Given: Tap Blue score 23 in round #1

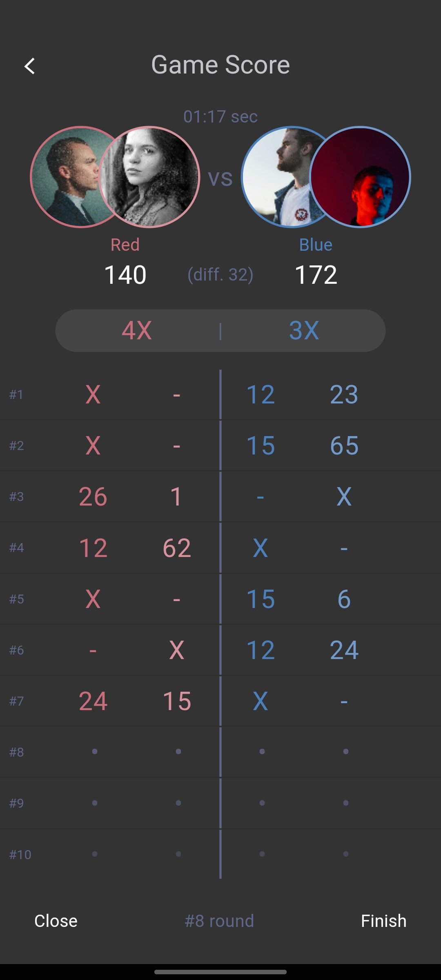Looking at the screenshot, I should 344,394.
